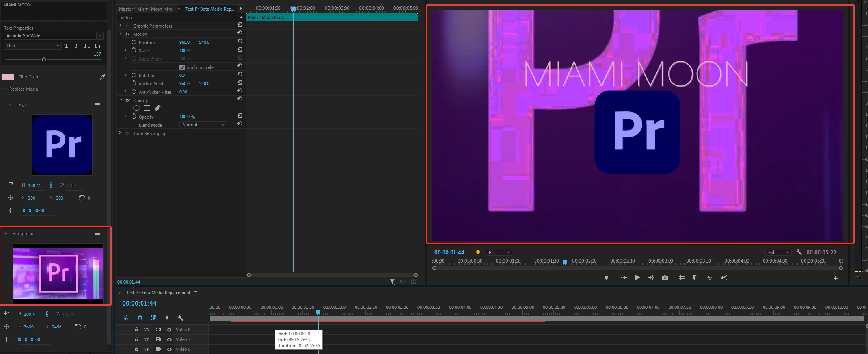
Task: Create ellipse mask under Opacity
Action: tap(136, 108)
